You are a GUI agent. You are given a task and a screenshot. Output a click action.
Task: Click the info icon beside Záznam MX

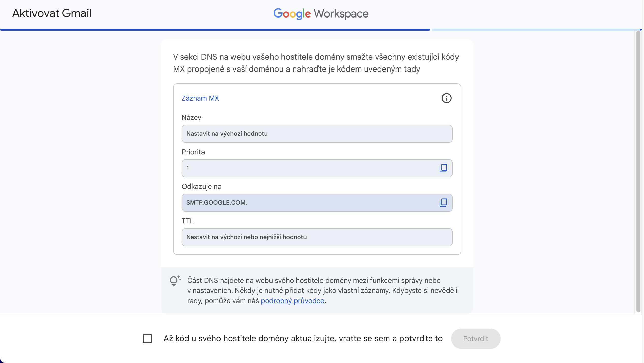(x=446, y=98)
